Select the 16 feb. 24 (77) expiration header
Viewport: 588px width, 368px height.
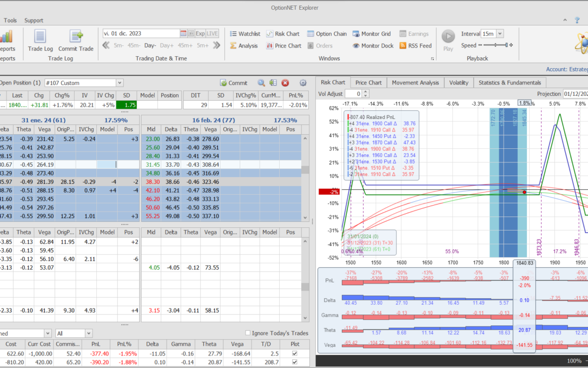(213, 120)
